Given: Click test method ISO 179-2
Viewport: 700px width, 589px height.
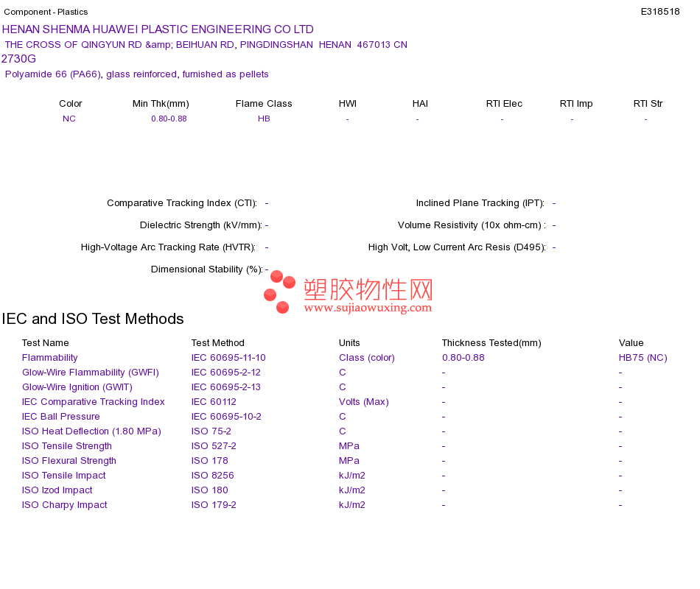Looking at the screenshot, I should [x=214, y=504].
